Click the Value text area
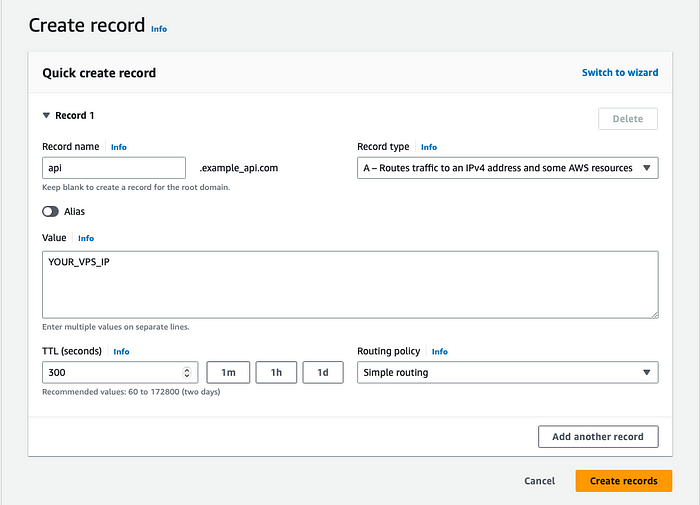Screen dimensions: 700x505 350,284
